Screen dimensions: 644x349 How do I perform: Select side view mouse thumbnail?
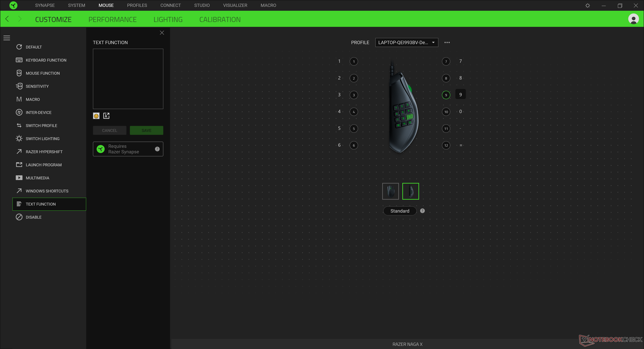point(411,191)
